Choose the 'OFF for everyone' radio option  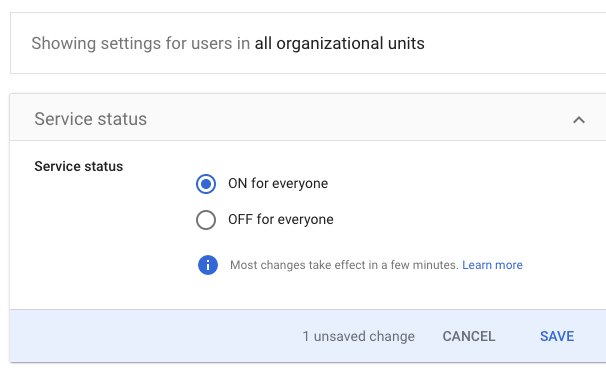tap(206, 220)
